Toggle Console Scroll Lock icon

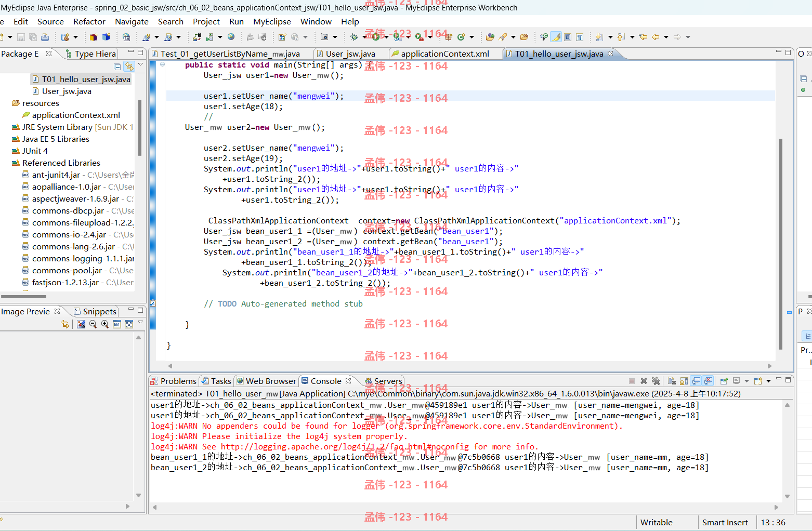[x=684, y=381]
